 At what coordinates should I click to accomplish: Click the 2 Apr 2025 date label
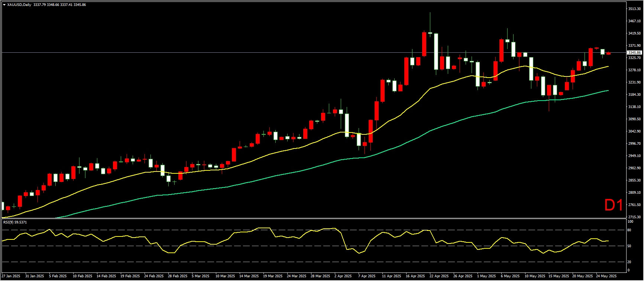343,276
